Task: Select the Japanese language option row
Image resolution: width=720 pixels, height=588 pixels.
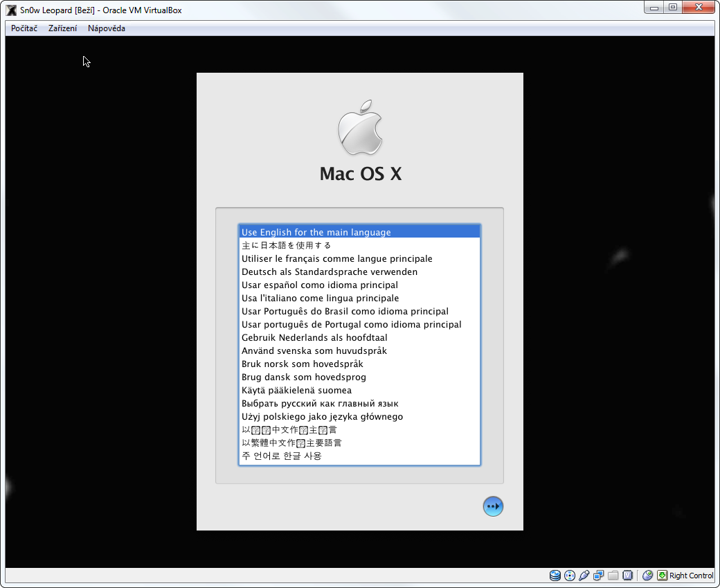Action: click(359, 245)
